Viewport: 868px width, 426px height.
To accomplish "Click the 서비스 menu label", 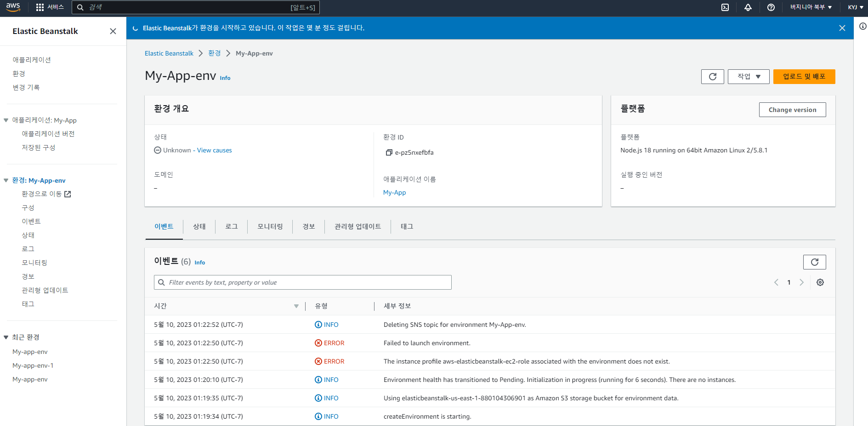I will tap(56, 7).
